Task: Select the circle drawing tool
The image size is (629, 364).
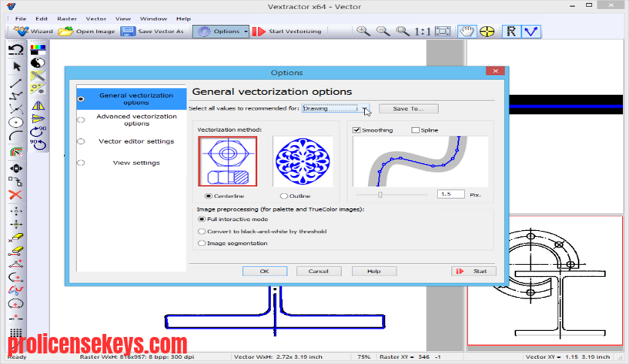Action: [16, 123]
